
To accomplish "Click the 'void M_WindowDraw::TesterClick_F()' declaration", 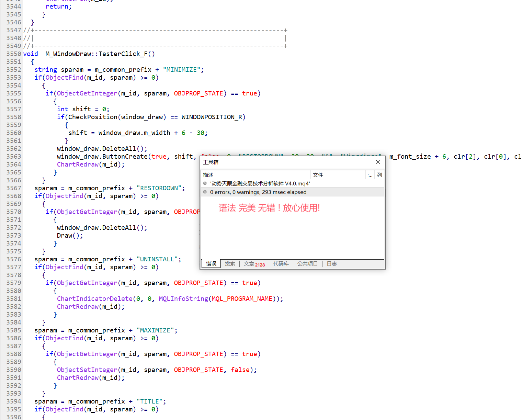I will coord(89,54).
